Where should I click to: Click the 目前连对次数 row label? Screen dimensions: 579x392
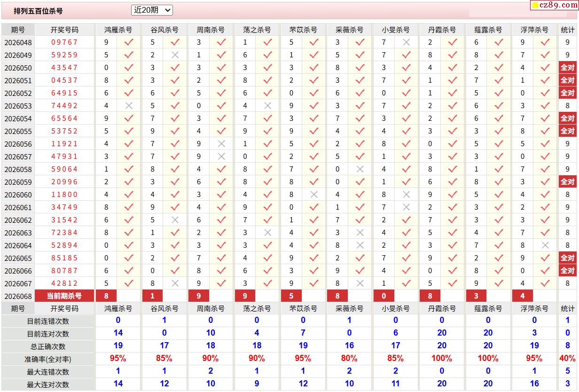click(x=48, y=334)
